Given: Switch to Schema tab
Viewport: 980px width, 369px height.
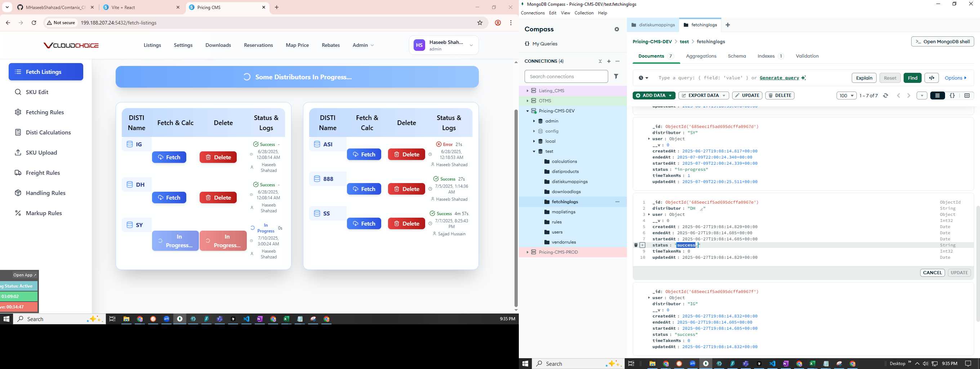Looking at the screenshot, I should (x=736, y=56).
